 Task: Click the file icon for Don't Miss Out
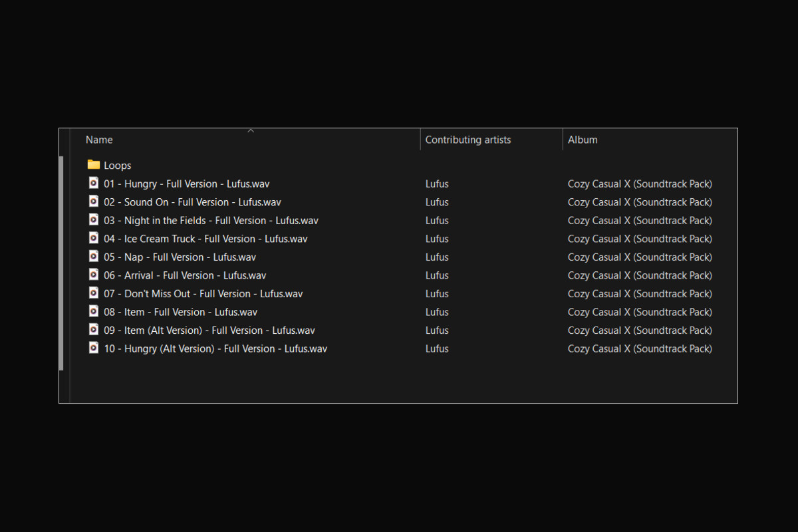tap(94, 293)
